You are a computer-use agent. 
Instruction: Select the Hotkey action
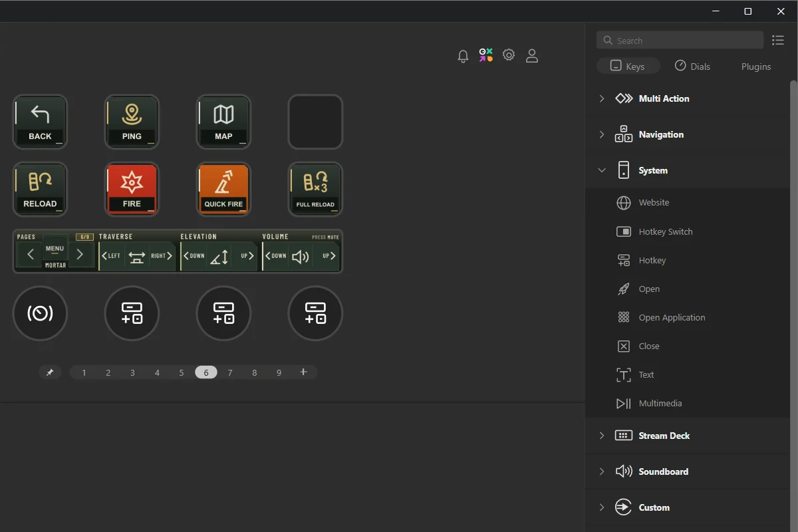click(687, 260)
